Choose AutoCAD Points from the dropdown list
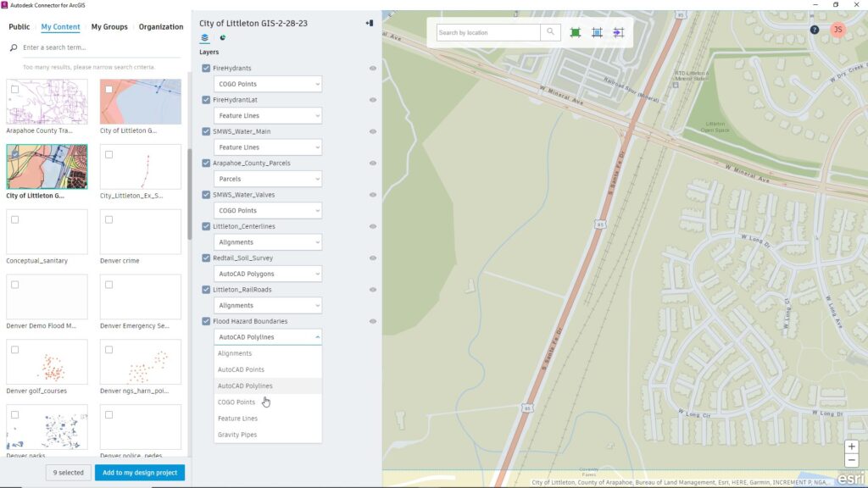This screenshot has width=868, height=488. coord(267,369)
